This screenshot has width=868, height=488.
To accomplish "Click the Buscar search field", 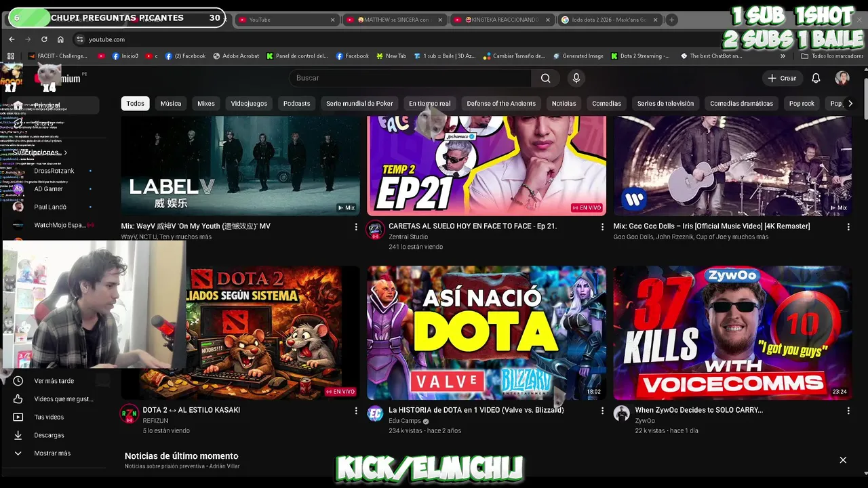I will click(410, 78).
